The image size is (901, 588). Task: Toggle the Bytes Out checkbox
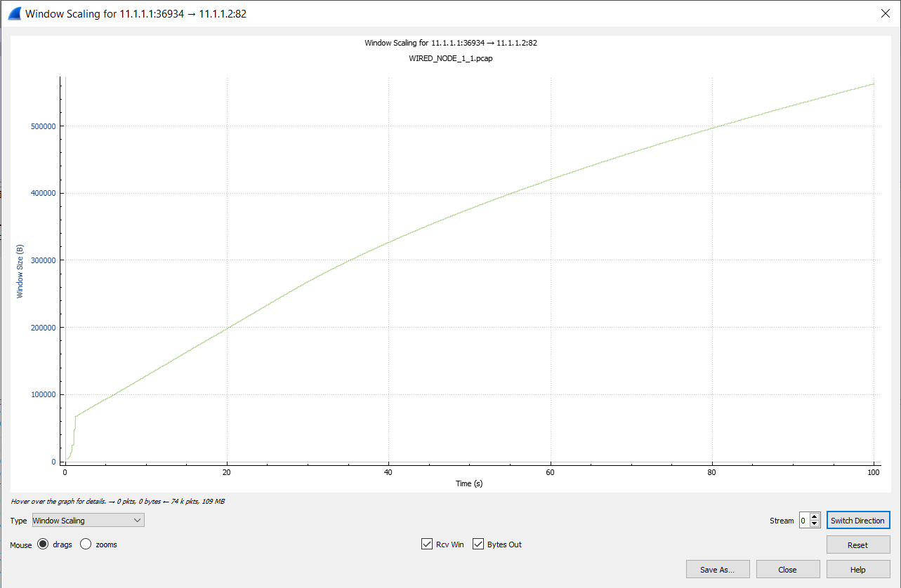pyautogui.click(x=478, y=544)
